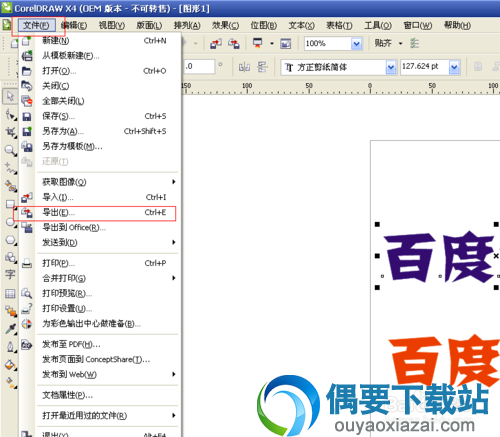Choose 发布页面到 ConceptShare entry
500x437 pixels.
(x=100, y=359)
